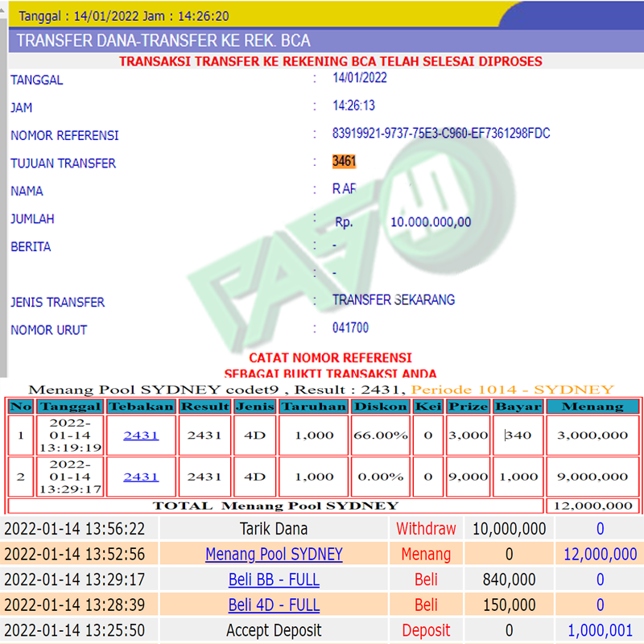Viewport: 644px width, 644px height.
Task: Select the reference number 83919921-9737-75E3-C960-EF7361298FDC
Action: (441, 133)
